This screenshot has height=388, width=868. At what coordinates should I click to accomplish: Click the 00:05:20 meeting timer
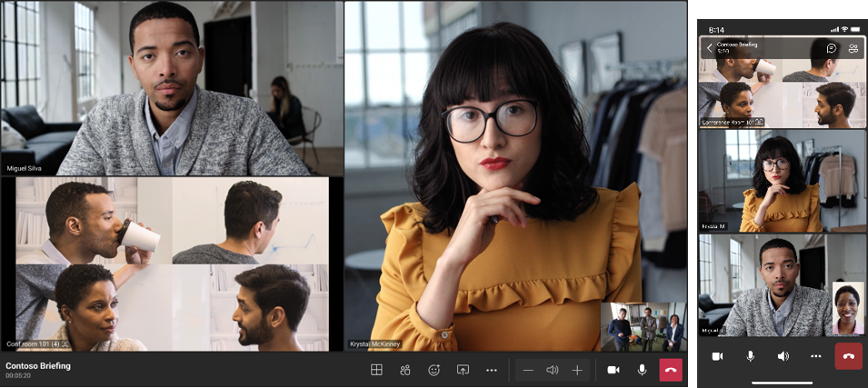pos(17,376)
